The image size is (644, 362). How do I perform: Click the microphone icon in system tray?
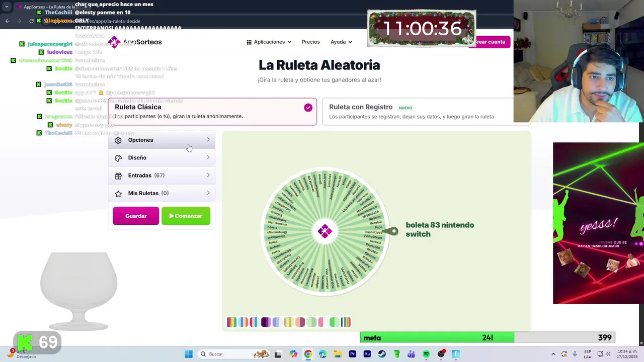click(x=575, y=354)
